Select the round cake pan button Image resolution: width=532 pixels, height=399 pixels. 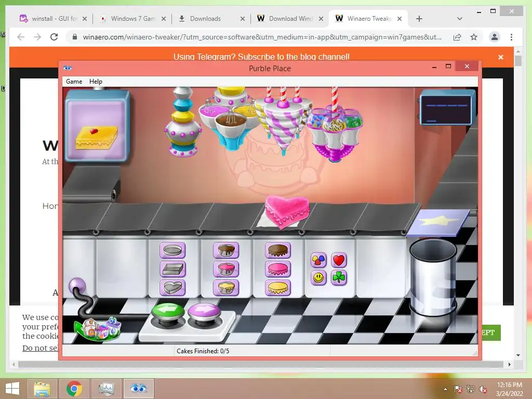tap(172, 250)
